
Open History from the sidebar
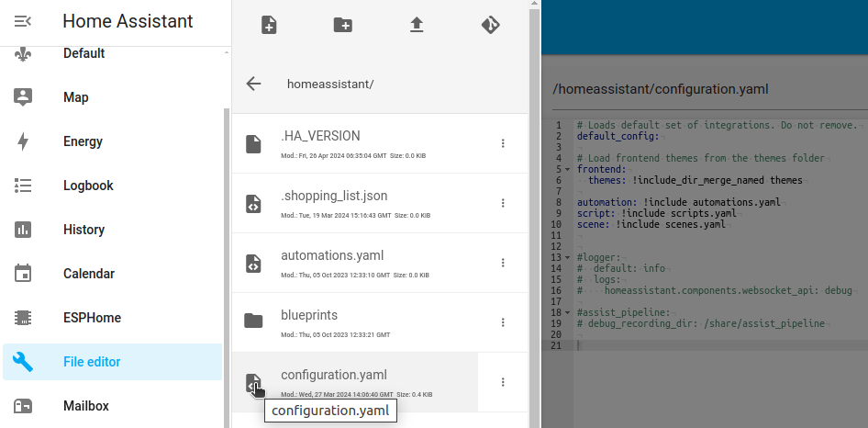[x=83, y=230]
